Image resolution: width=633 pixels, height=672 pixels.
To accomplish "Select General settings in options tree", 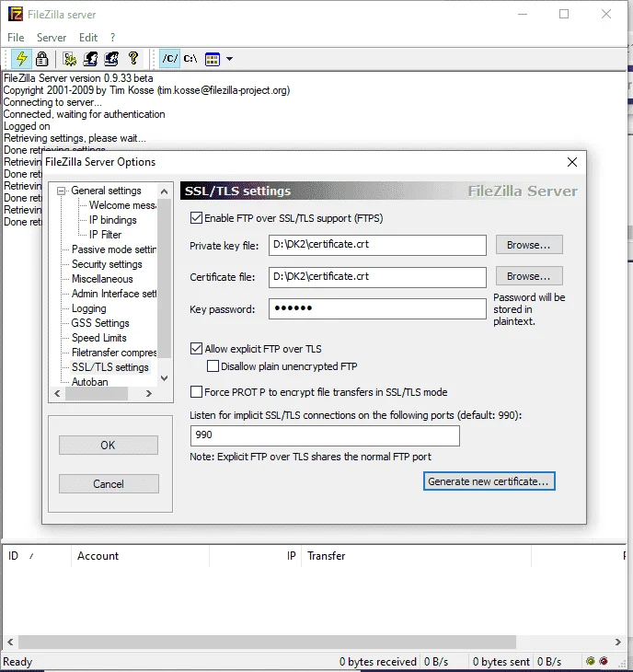I will (106, 191).
